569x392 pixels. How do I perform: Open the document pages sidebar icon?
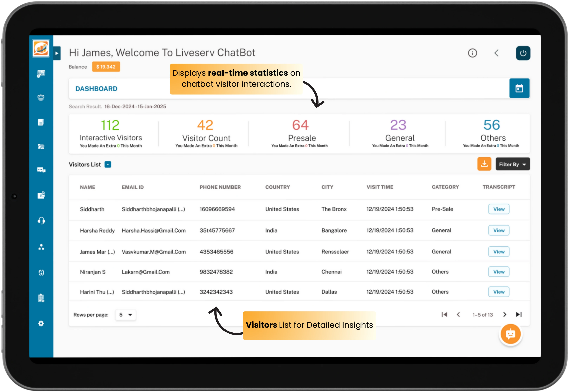point(41,122)
